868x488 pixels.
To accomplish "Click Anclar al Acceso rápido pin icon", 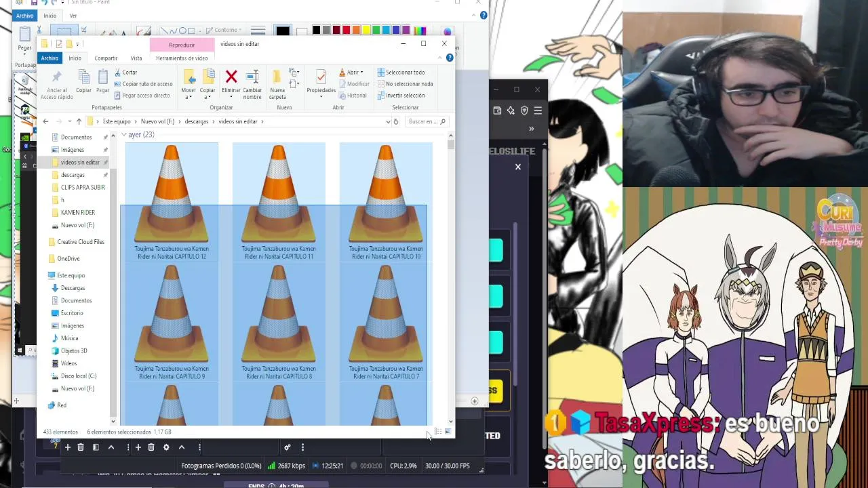I will 56,77.
